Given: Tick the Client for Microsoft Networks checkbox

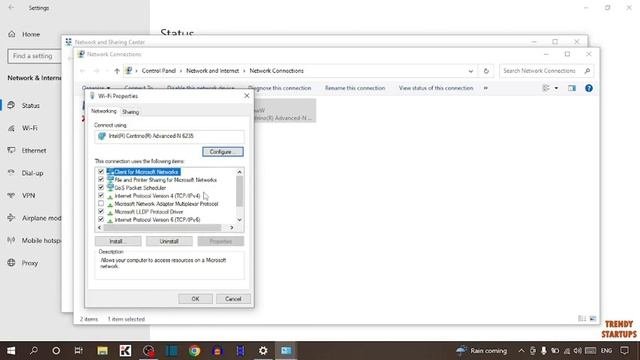Looking at the screenshot, I should tap(101, 171).
